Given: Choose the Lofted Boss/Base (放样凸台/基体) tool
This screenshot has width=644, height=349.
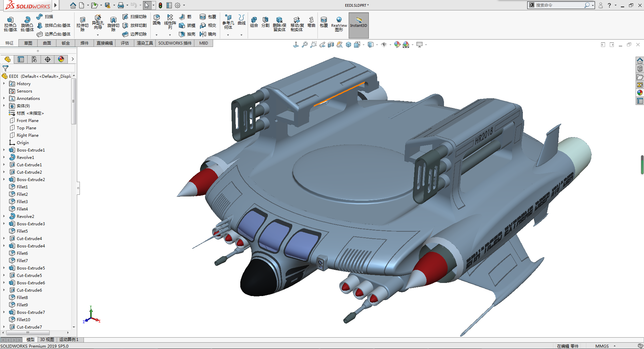Looking at the screenshot, I should [x=54, y=25].
